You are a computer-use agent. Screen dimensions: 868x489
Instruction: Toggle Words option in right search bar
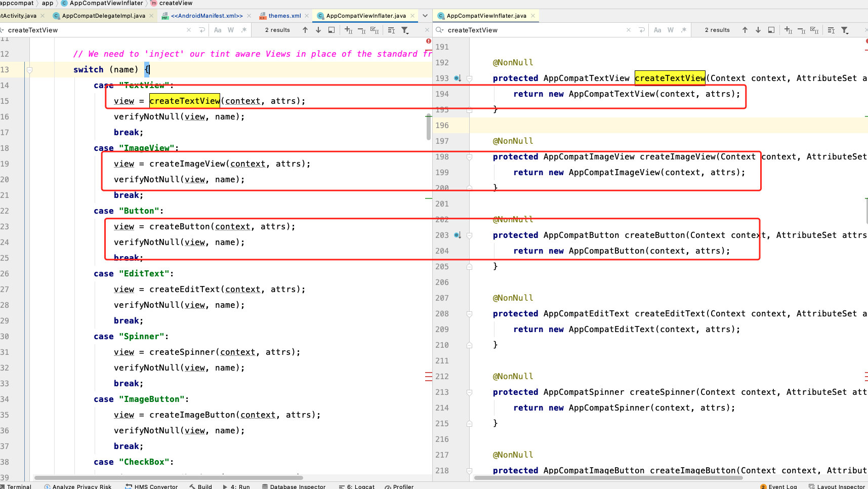point(671,30)
